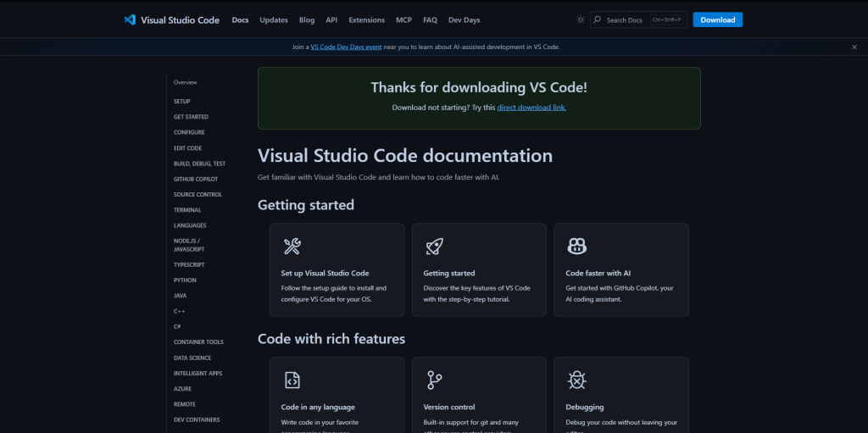This screenshot has height=433, width=868.
Task: Click the rocket Getting started icon
Action: [x=434, y=247]
